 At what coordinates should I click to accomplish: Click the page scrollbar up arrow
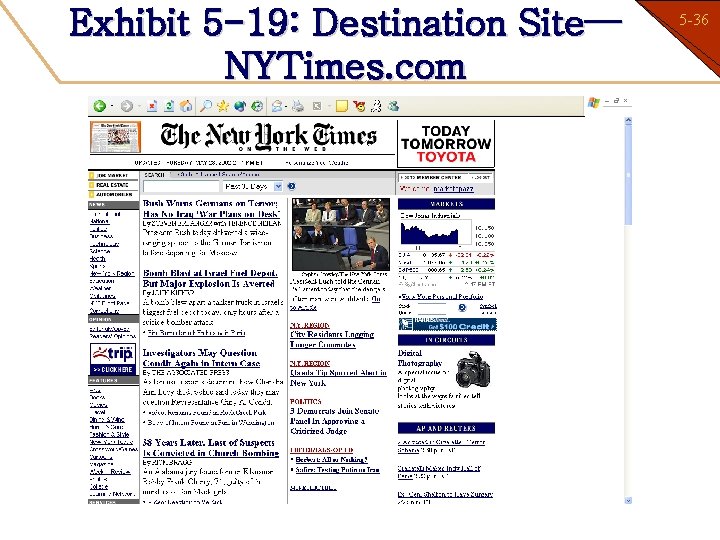(628, 121)
